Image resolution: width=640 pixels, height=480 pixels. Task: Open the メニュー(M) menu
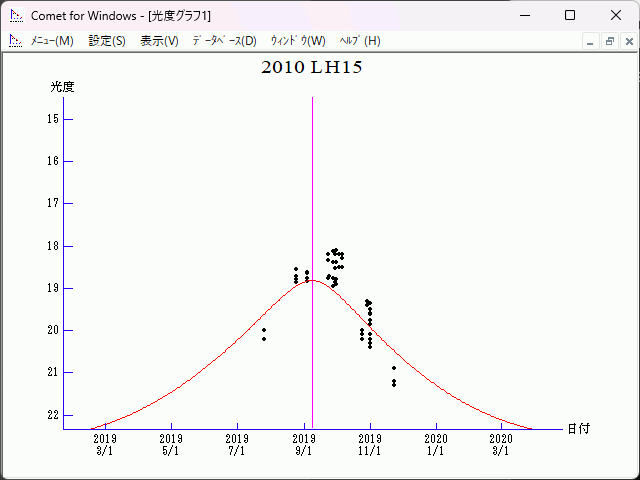pos(52,41)
